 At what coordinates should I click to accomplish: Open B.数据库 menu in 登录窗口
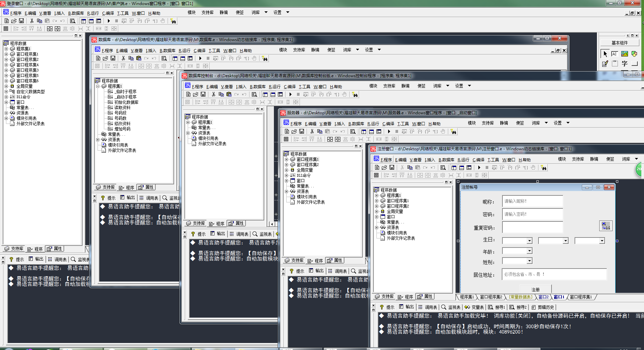pyautogui.click(x=76, y=13)
